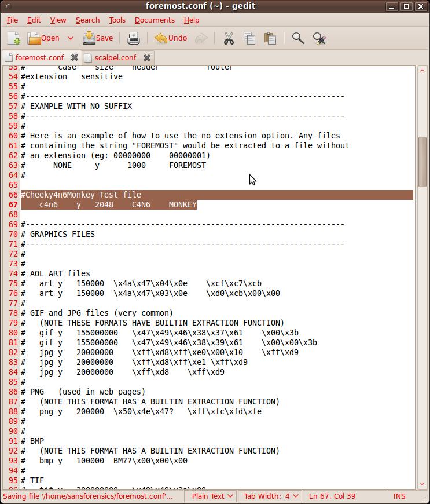Screen dimensions: 430x504
Task: Open the Documents menu
Action: tap(155, 20)
